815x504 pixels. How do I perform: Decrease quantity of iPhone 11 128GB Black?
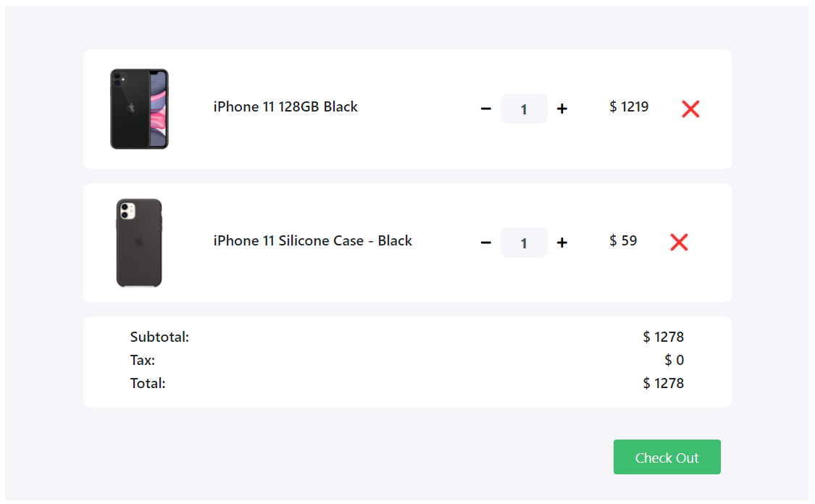coord(486,109)
